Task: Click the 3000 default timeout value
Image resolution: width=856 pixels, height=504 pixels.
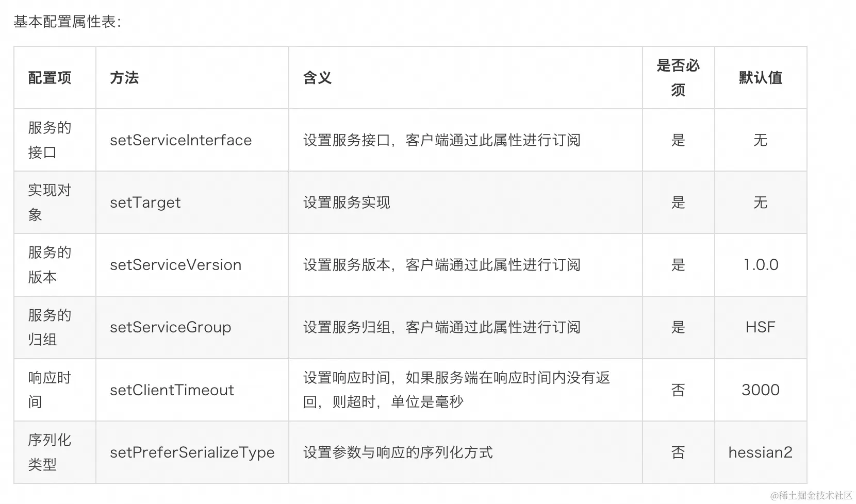Action: [760, 390]
